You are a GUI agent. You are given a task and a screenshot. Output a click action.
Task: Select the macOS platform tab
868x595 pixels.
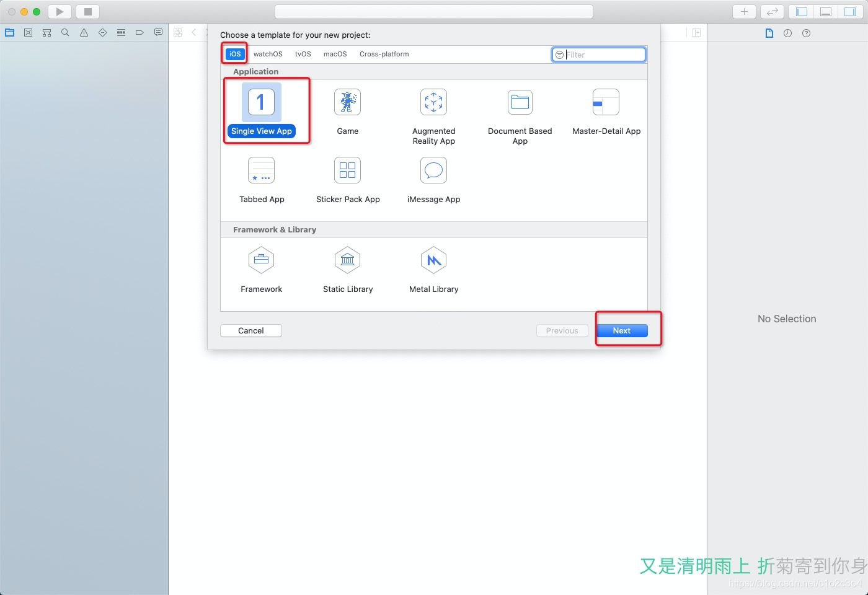[x=335, y=54]
